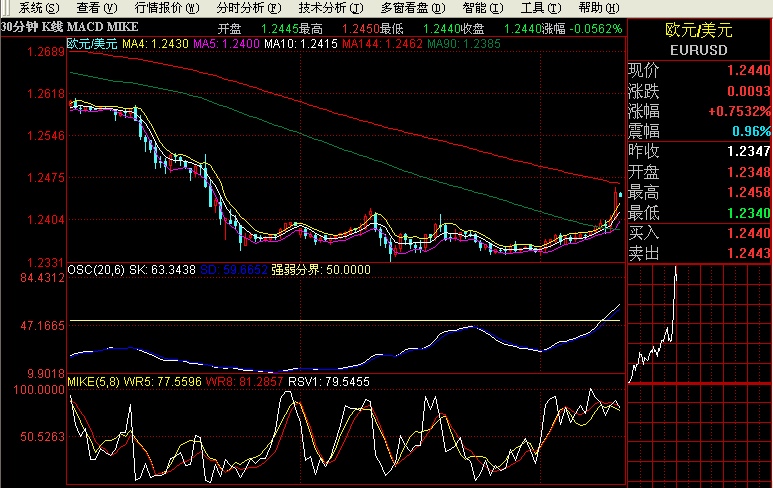The image size is (773, 488).
Task: Click the 30分钟 K线 MACD MIKE chart title
Action: pyautogui.click(x=69, y=28)
